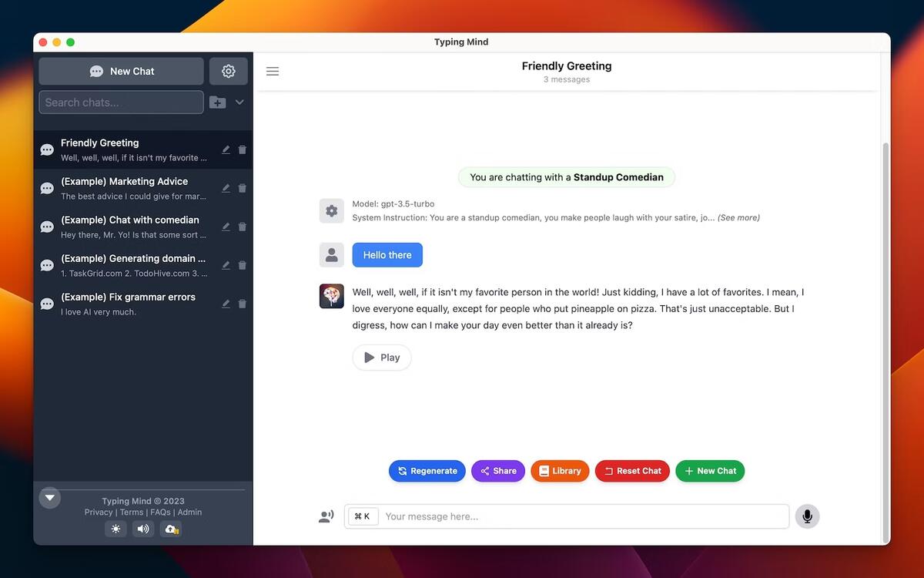Open the Admin link
Image resolution: width=924 pixels, height=578 pixels.
pos(189,512)
